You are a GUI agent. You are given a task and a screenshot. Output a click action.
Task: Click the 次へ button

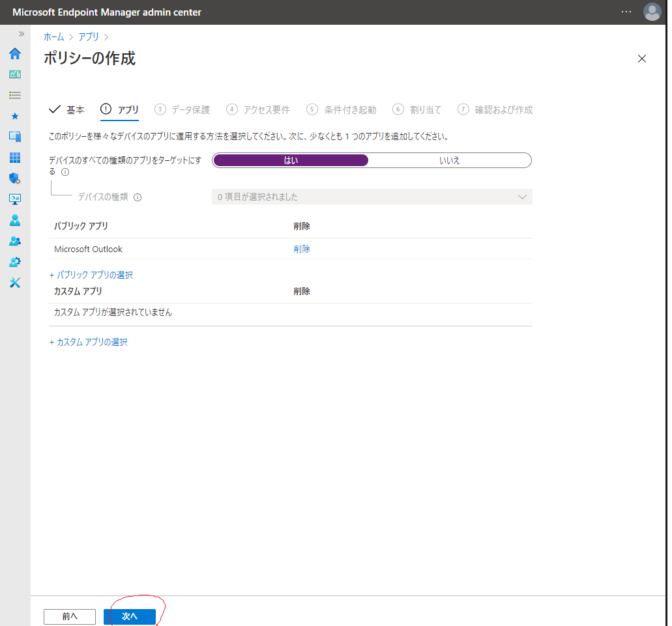click(x=130, y=617)
